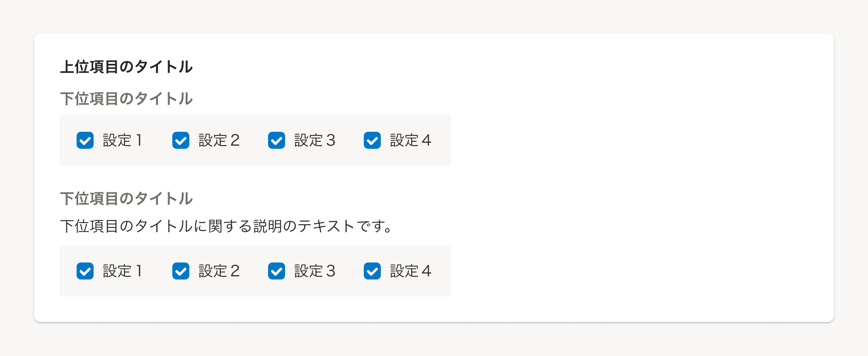The width and height of the screenshot is (868, 356).
Task: Click the 設定3 label in the first group
Action: [314, 140]
